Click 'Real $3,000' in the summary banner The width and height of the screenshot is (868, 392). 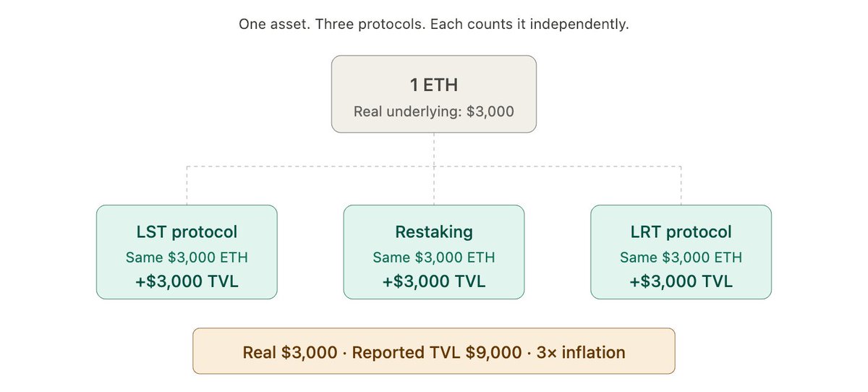290,353
